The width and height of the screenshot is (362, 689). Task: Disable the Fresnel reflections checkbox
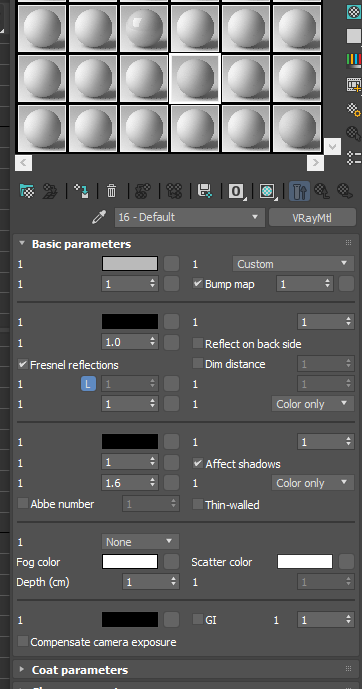click(22, 364)
